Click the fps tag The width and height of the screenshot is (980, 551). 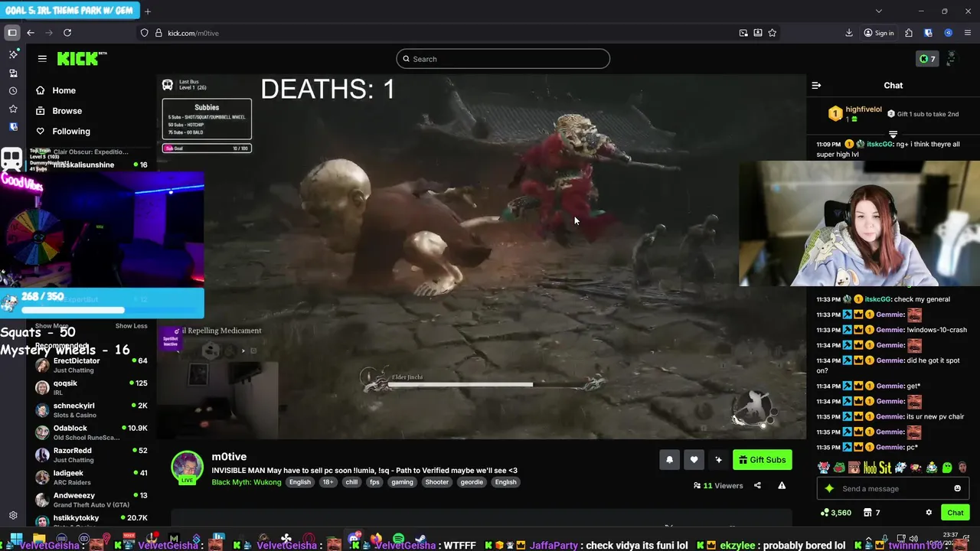tap(374, 482)
